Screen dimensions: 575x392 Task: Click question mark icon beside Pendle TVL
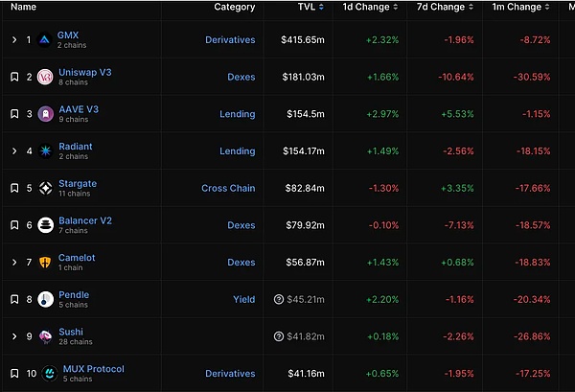(279, 299)
